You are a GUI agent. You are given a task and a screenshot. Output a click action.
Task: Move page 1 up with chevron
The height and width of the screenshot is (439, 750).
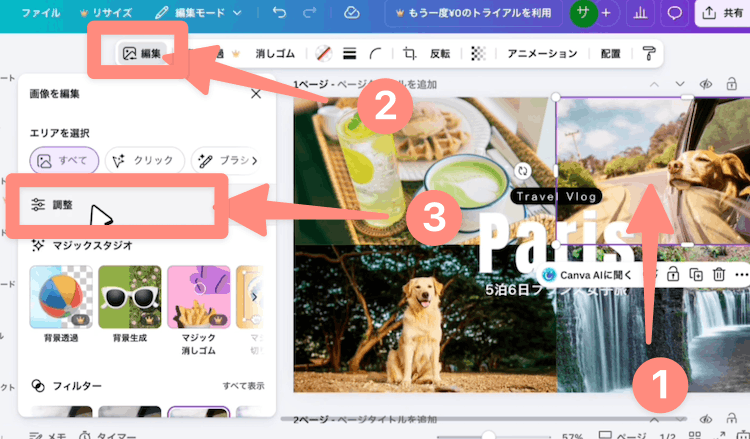click(654, 85)
